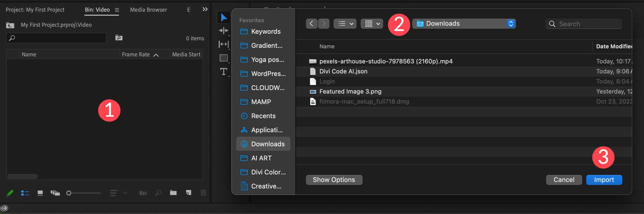Viewport: 644px width, 214px height.
Task: Open the Project: My First Project tab
Action: point(35,10)
